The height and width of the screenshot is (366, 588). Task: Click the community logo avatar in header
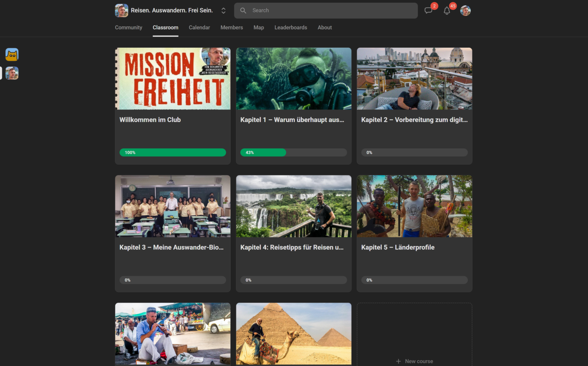pos(122,11)
